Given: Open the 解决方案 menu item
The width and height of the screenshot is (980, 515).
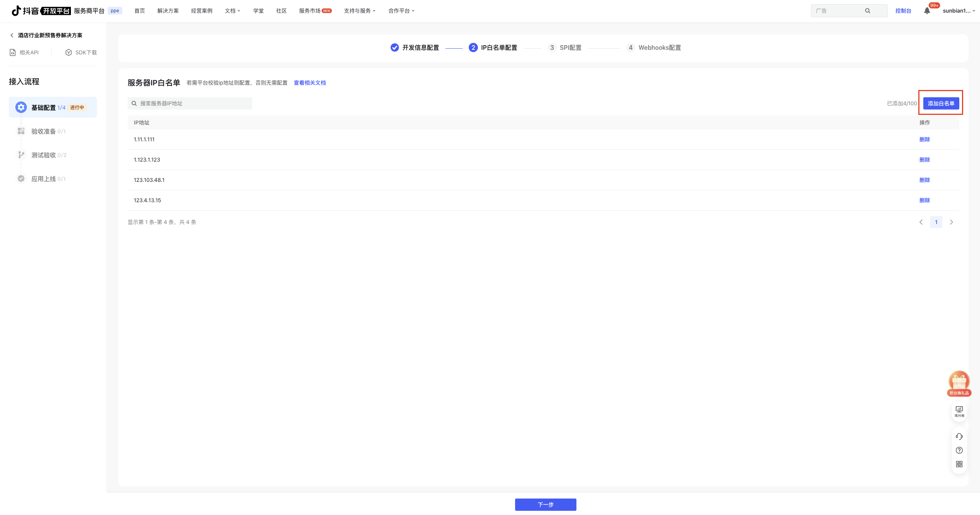Looking at the screenshot, I should tap(168, 11).
